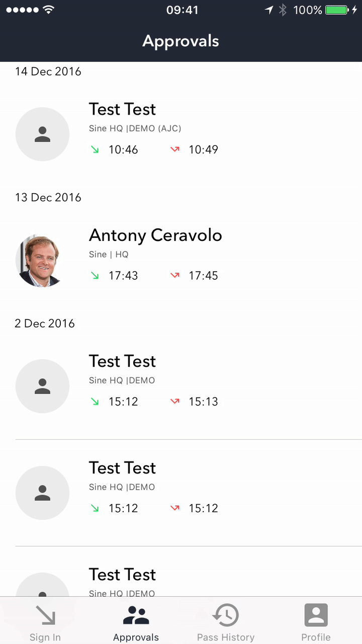
Task: Go to the Profile tab
Action: point(316,623)
